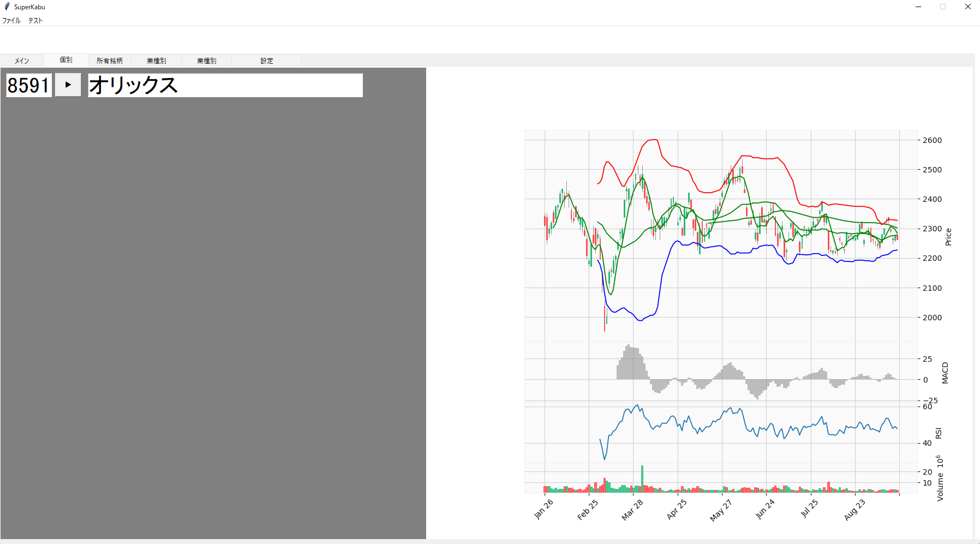Click the 2600 price axis tick label
Viewport: 980px width, 544px height.
[932, 140]
